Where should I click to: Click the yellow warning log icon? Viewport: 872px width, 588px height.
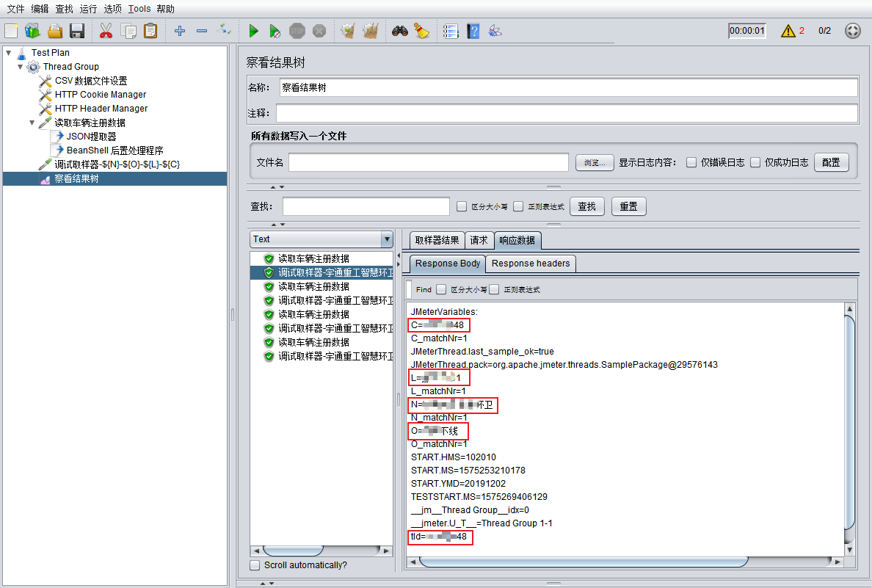tap(788, 31)
